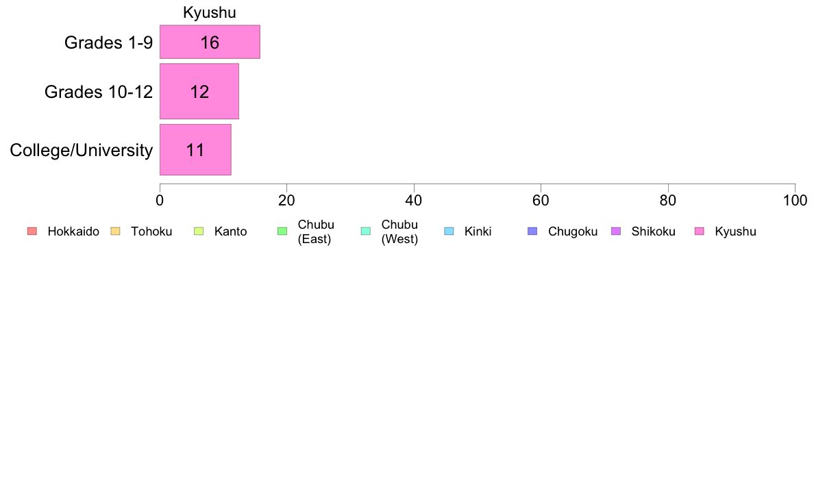Select the Chubu (East) green legend swatch
The height and width of the screenshot is (504, 814).
click(x=282, y=231)
